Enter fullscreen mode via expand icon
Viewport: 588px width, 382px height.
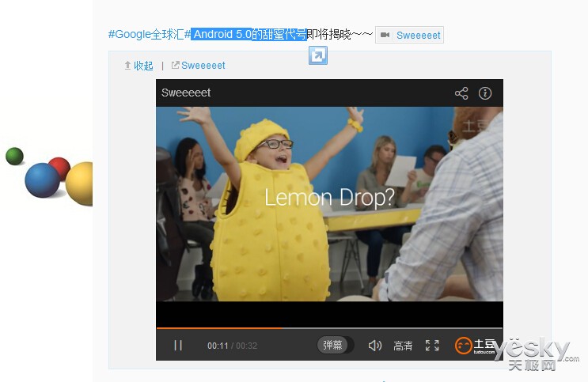coord(432,346)
